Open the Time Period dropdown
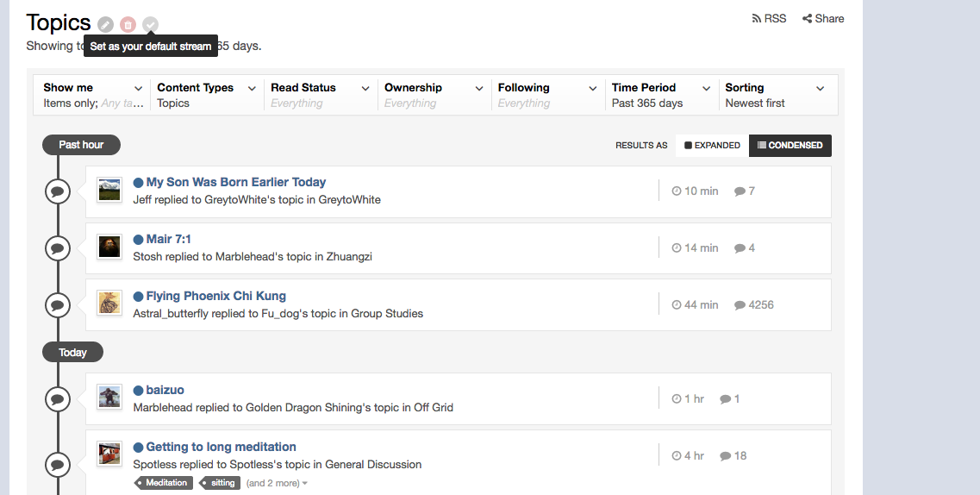 [661, 95]
